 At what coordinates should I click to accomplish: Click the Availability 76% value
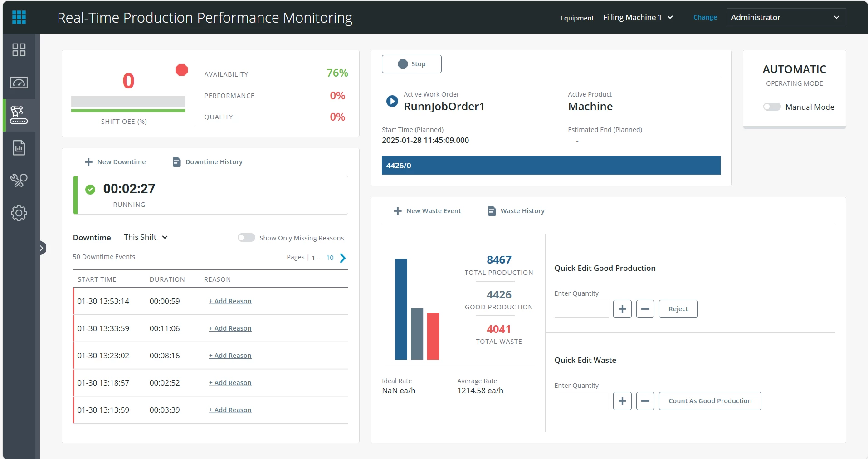[337, 73]
